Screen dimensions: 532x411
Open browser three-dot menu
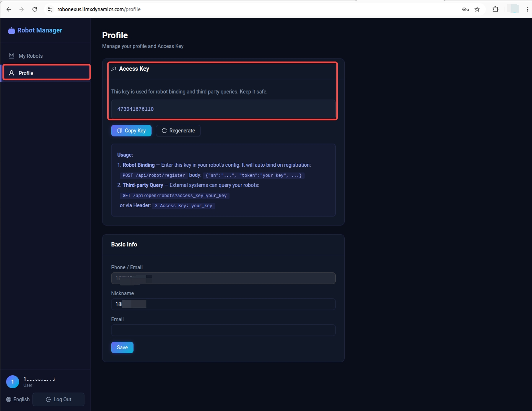528,9
